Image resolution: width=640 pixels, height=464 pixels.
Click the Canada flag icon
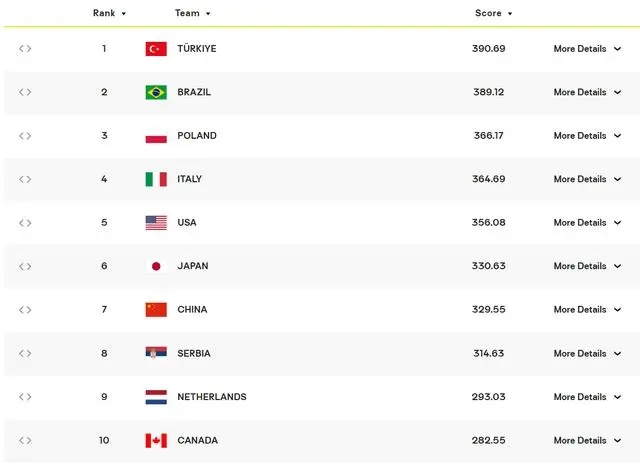pyautogui.click(x=156, y=441)
